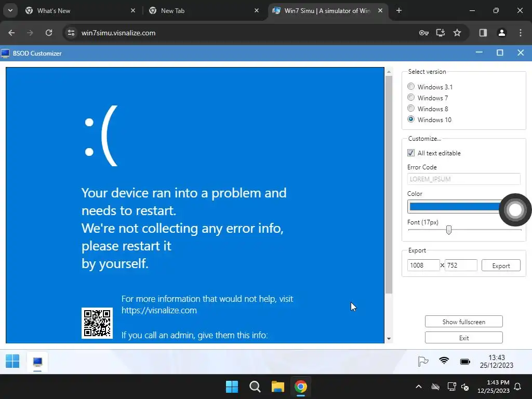Click the https://visnalize.com text in preview

tap(159, 310)
